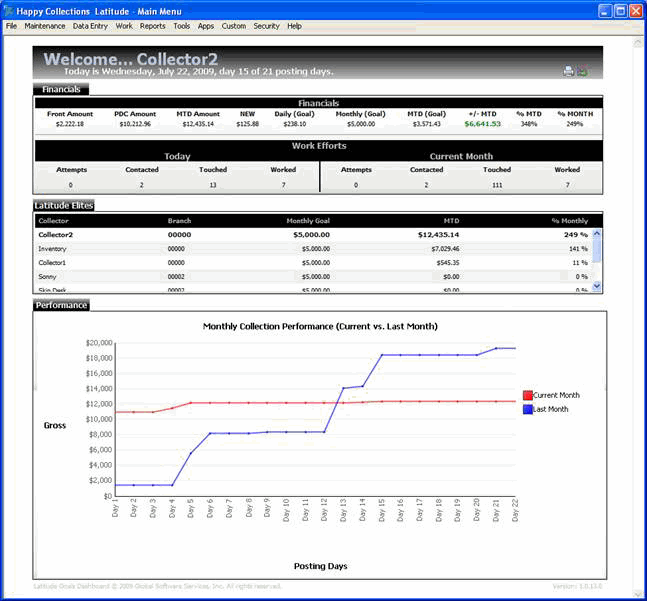Screen dimensions: 647x601
Task: Click the green refresh icon beside the printer
Action: (583, 71)
